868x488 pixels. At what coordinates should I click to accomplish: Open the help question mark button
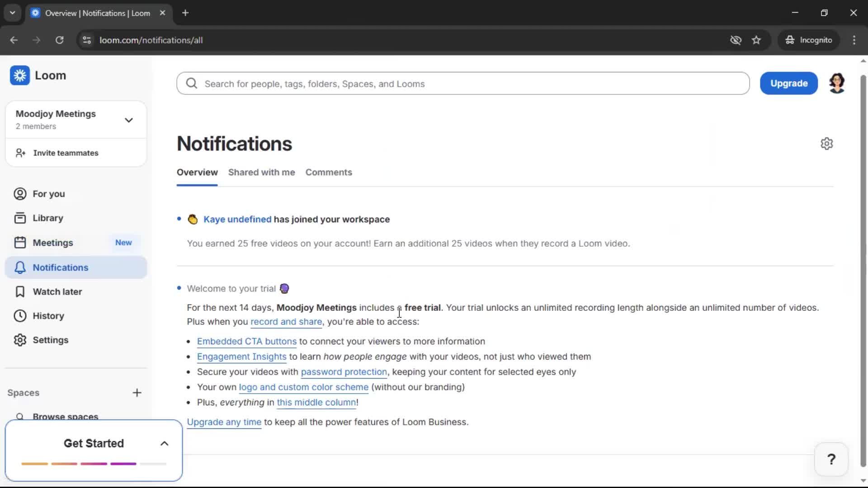pos(831,459)
